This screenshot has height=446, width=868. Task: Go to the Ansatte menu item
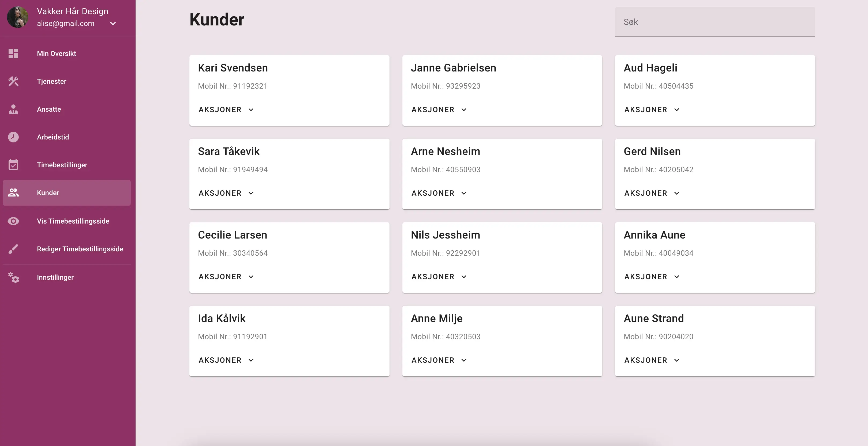(x=49, y=109)
